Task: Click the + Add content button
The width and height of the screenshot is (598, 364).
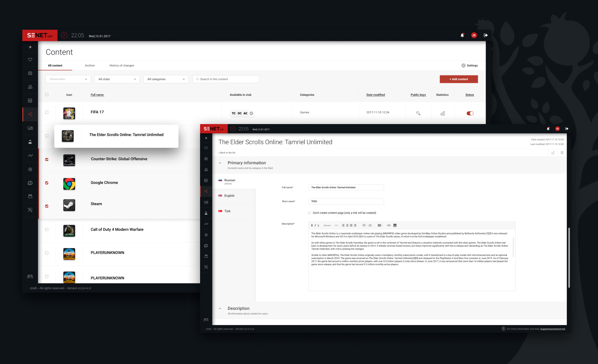Action: point(459,79)
